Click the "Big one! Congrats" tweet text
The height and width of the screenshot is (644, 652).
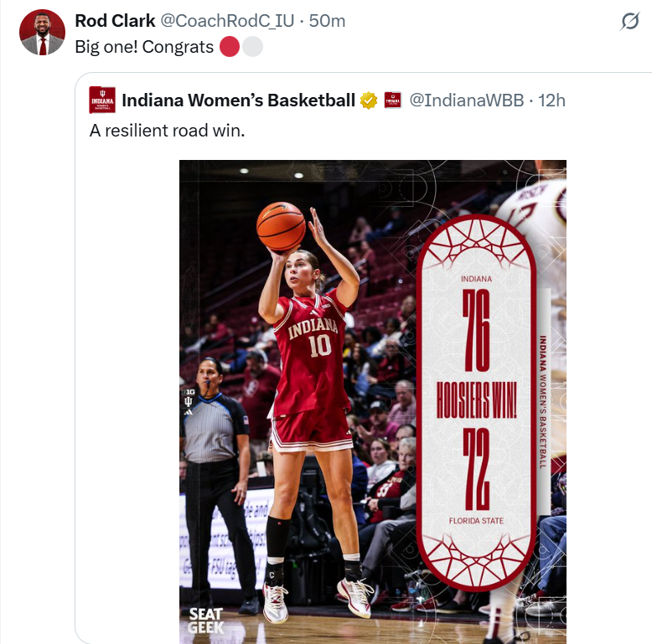point(144,47)
